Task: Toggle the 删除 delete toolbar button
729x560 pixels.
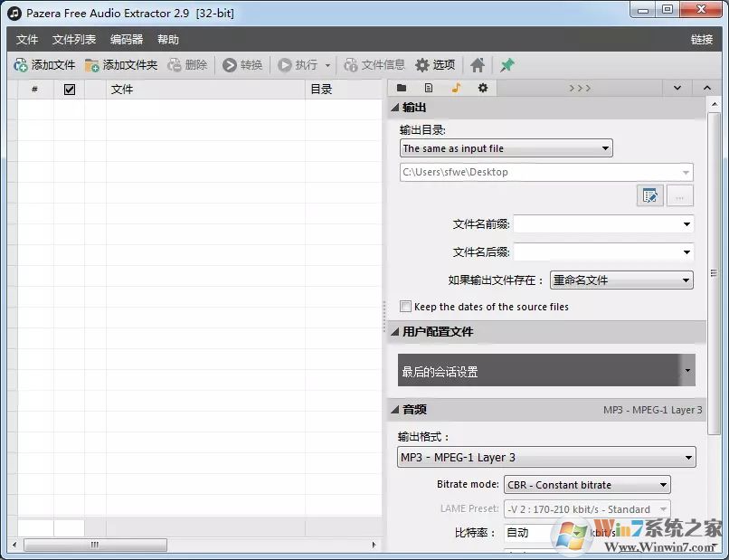Action: [x=173, y=64]
